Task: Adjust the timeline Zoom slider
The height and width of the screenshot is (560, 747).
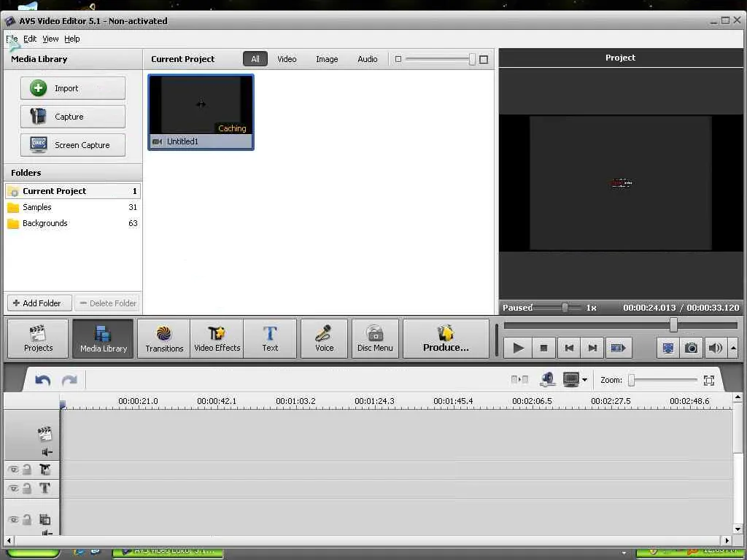Action: (x=631, y=380)
